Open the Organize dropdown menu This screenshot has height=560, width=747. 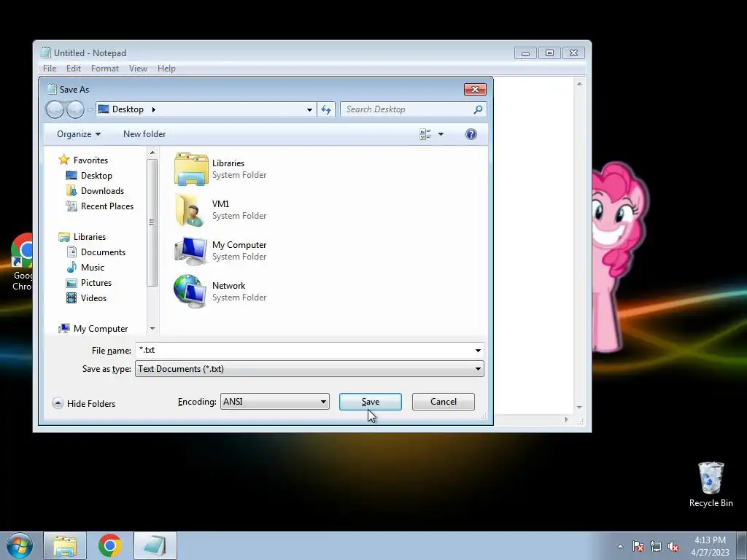click(79, 134)
